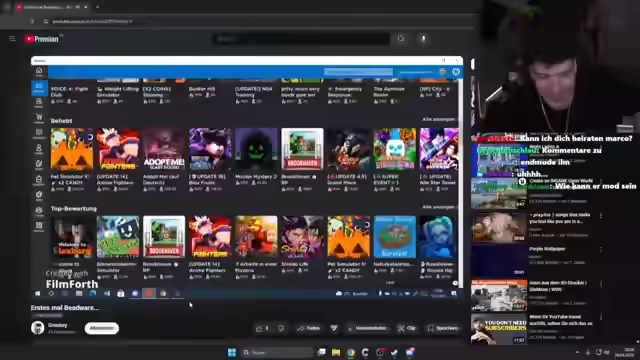The height and width of the screenshot is (360, 640).
Task: Open the playlist songs suggested video title
Action: 560,218
